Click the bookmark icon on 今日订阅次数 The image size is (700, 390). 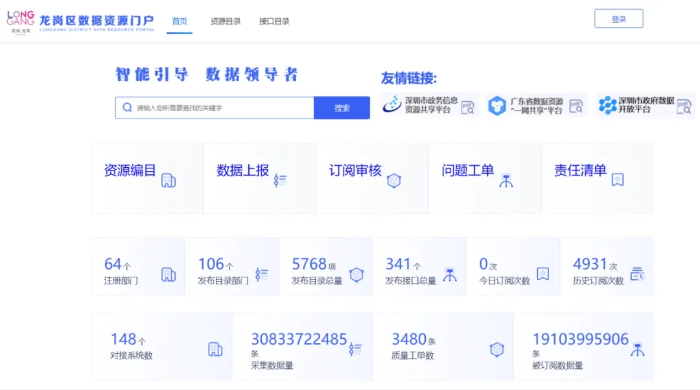(x=542, y=274)
